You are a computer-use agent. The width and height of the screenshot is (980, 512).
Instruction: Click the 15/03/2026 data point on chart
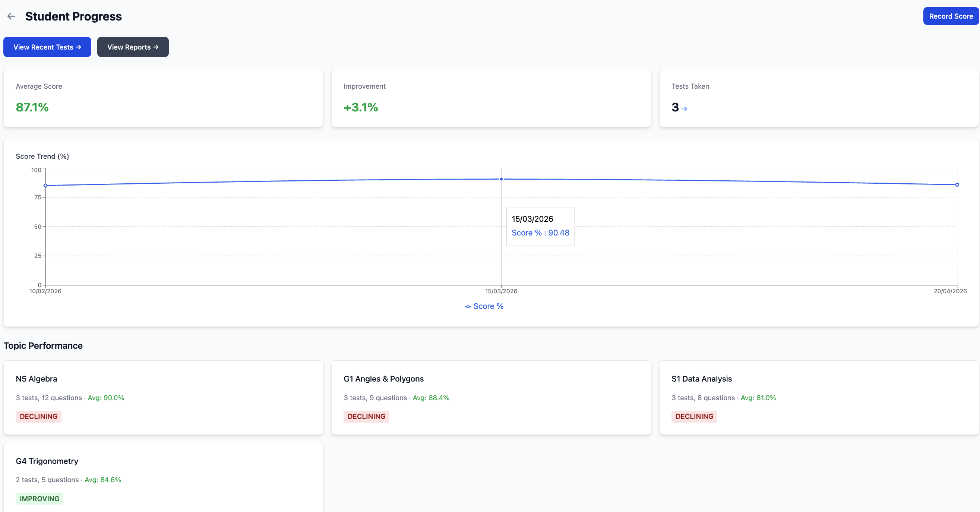pyautogui.click(x=501, y=179)
